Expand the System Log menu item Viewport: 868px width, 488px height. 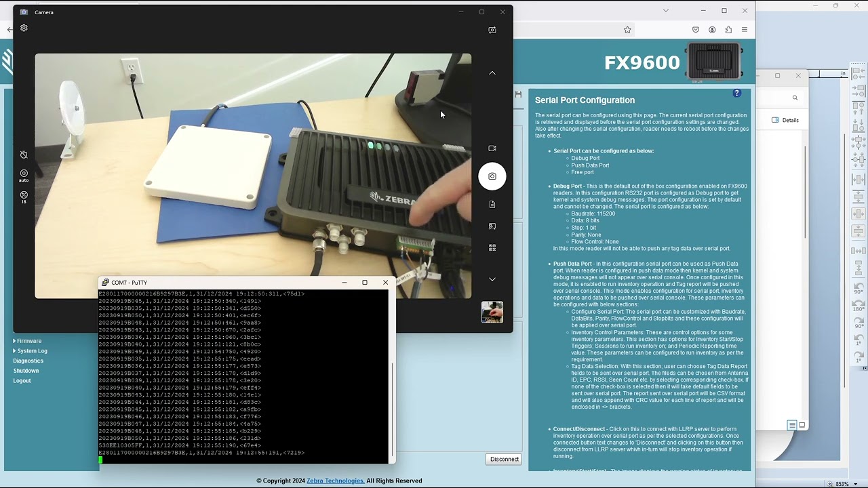[x=32, y=351]
